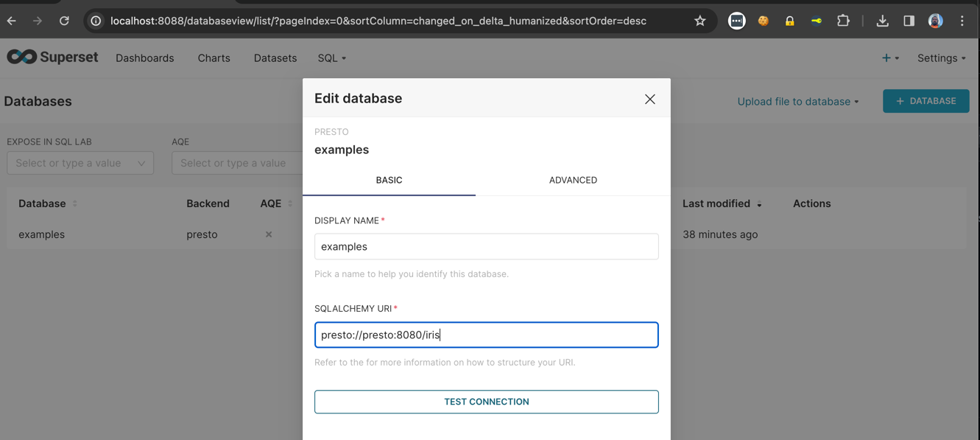The height and width of the screenshot is (440, 980).
Task: Click the yellow key extension icon
Action: [817, 21]
